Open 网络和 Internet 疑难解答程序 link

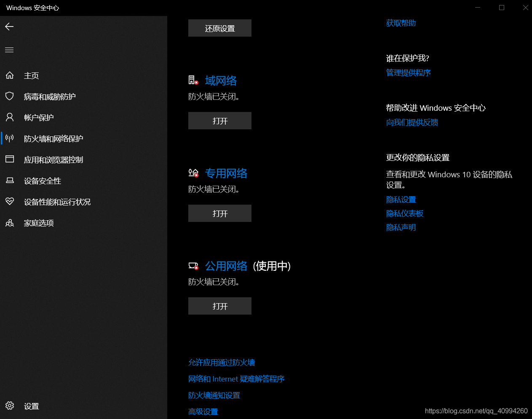236,379
